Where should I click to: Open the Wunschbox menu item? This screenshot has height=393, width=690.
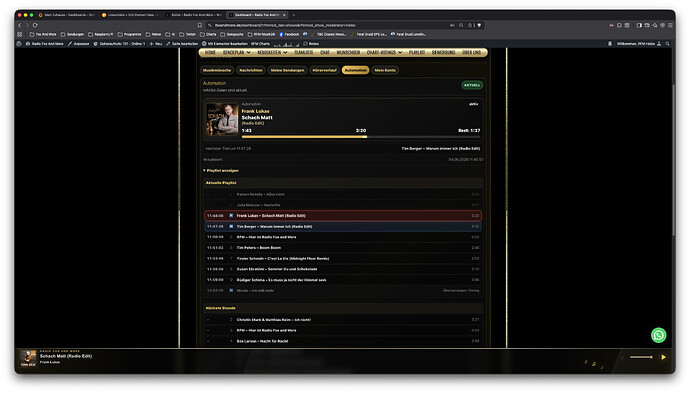[348, 52]
